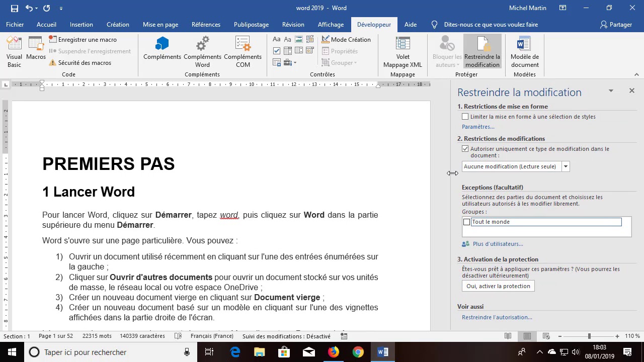Click Plus d'utilisateurs... link
Image resolution: width=644 pixels, height=362 pixels.
[x=498, y=244]
